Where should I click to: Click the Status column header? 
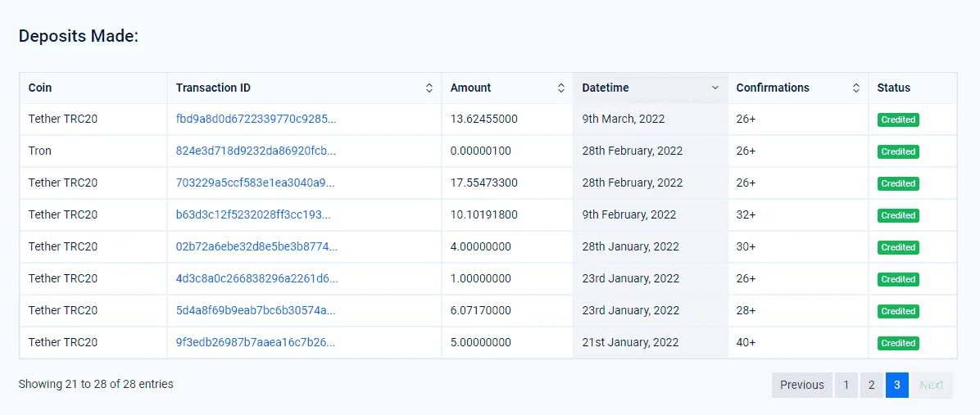point(913,88)
